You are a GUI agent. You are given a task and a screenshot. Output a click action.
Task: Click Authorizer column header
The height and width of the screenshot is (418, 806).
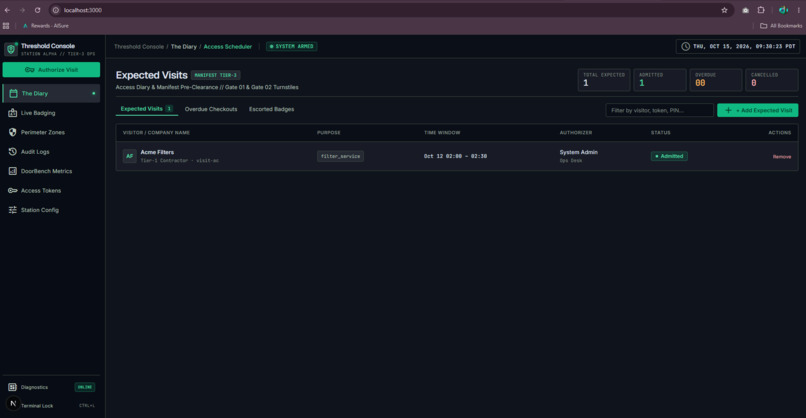(x=576, y=133)
